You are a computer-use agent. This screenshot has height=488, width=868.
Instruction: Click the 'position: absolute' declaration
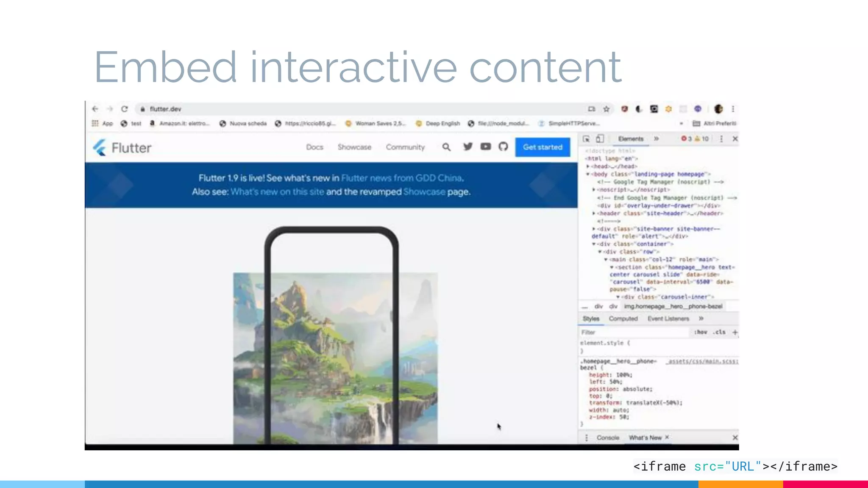click(x=620, y=389)
